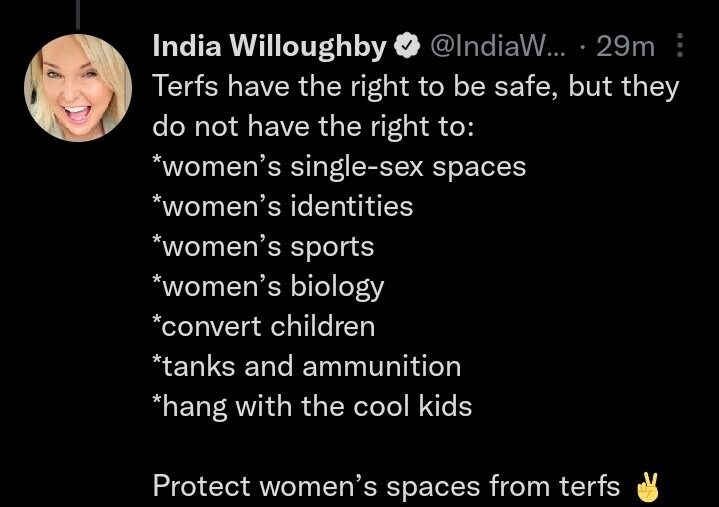Click the '*tanks and ammunition' line
The width and height of the screenshot is (719, 507).
306,366
